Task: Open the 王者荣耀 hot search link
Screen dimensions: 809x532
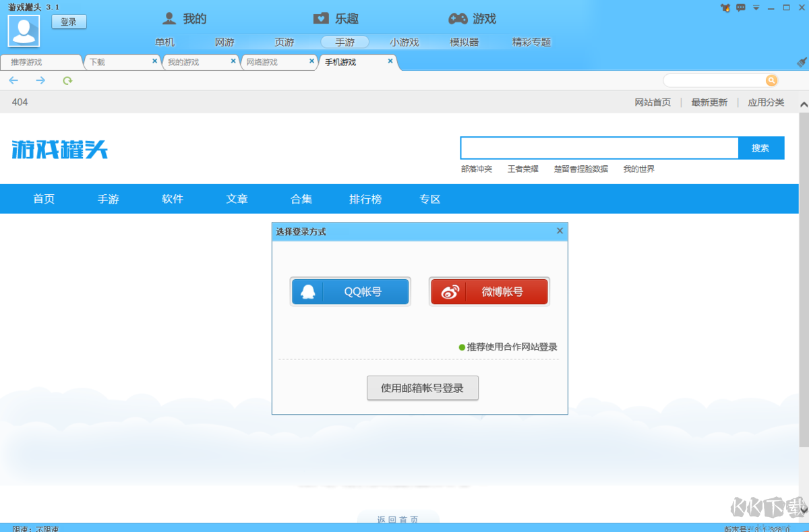Action: pos(522,169)
